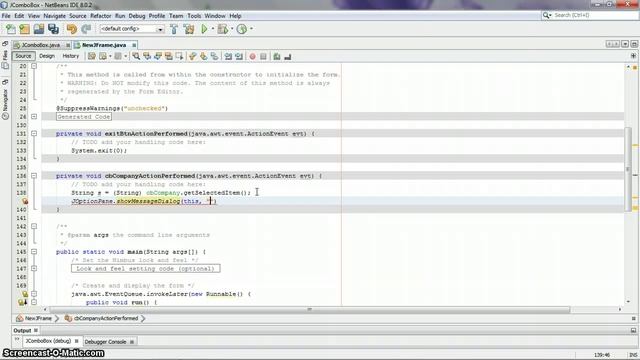Viewport: 640px width, 360px height.
Task: Click the lightbulb hint icon beside invokeLater line
Action: [x=25, y=294]
